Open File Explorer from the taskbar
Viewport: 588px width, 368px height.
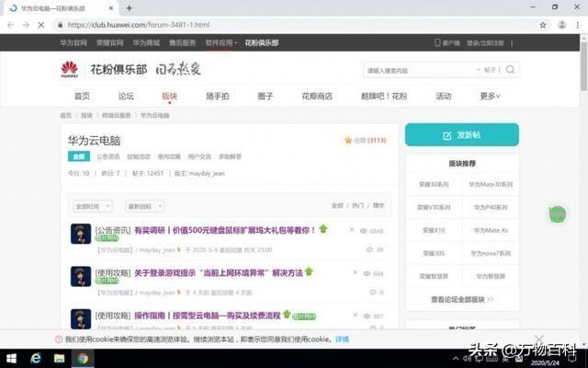pos(59,359)
